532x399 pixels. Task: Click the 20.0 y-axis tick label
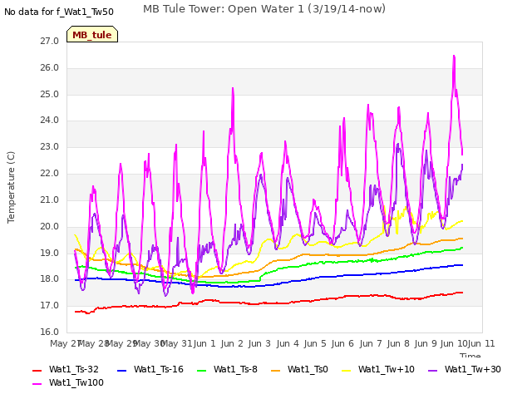pos(50,226)
